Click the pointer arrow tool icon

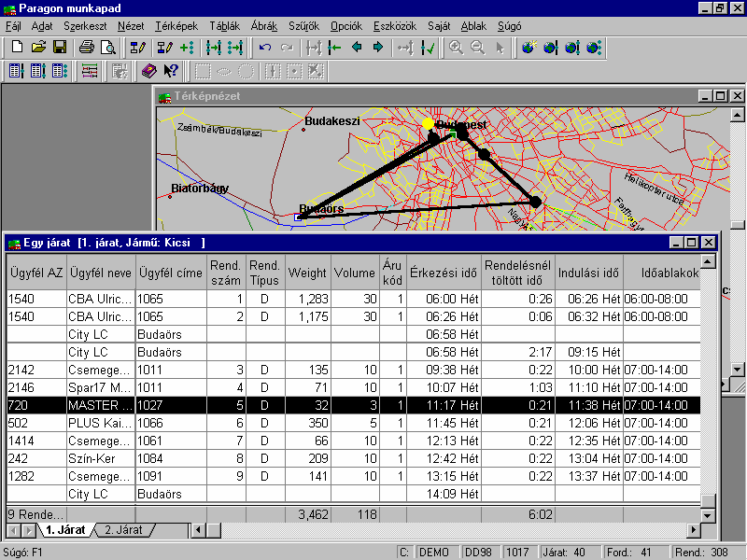[500, 48]
